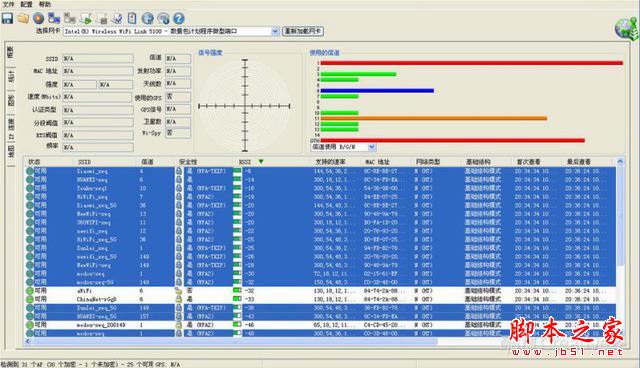This screenshot has width=640, height=368.
Task: Open help with the question mark icon
Action: 179,18
